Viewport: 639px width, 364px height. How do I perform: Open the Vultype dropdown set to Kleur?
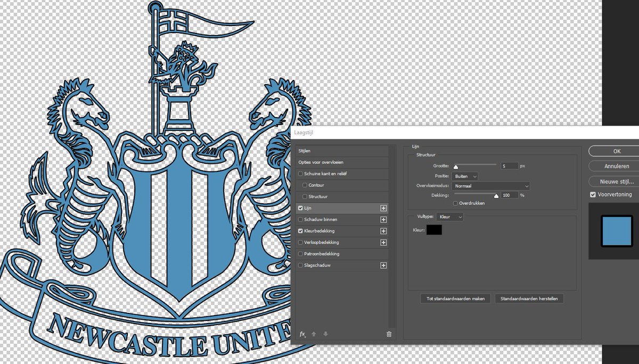[449, 217]
